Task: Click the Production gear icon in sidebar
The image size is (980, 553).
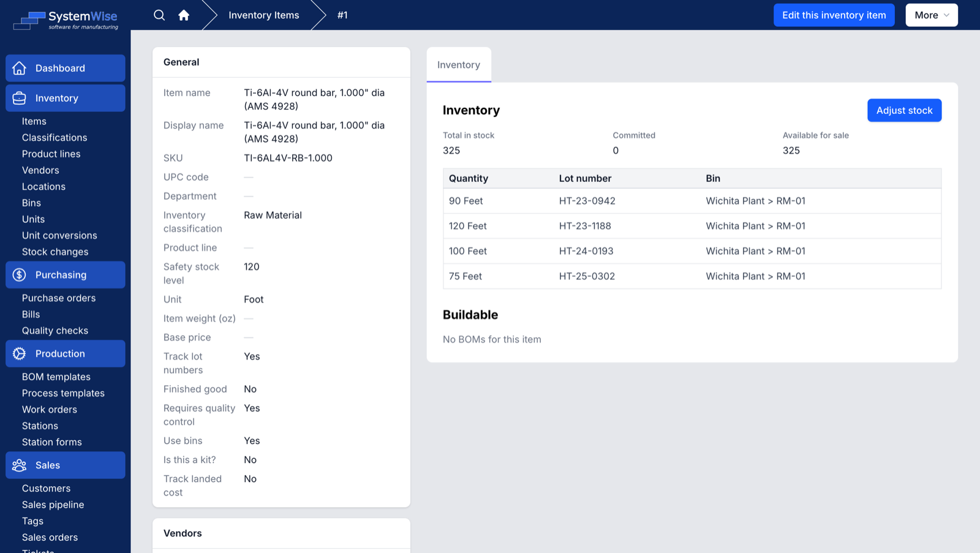Action: 20,353
